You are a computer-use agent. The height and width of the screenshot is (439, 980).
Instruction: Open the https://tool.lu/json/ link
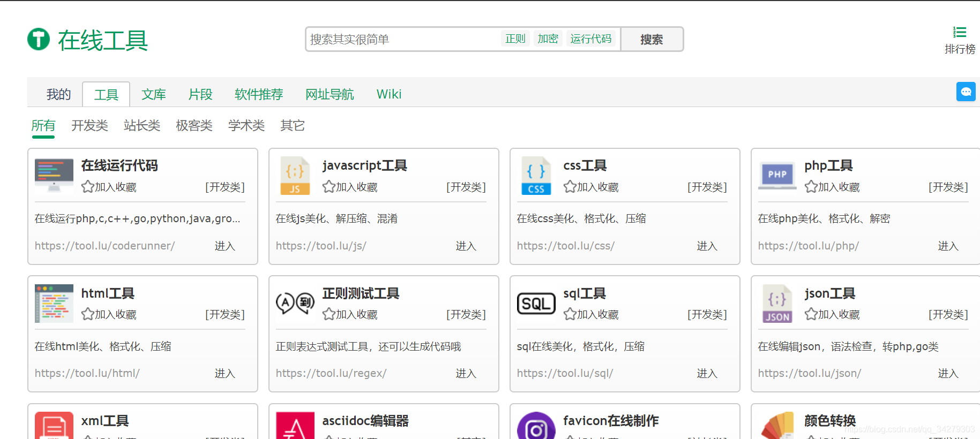pos(810,373)
